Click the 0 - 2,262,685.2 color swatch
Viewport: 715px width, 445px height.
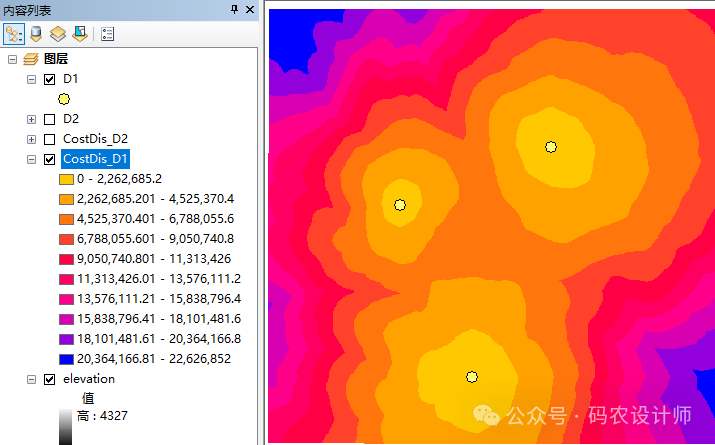65,179
